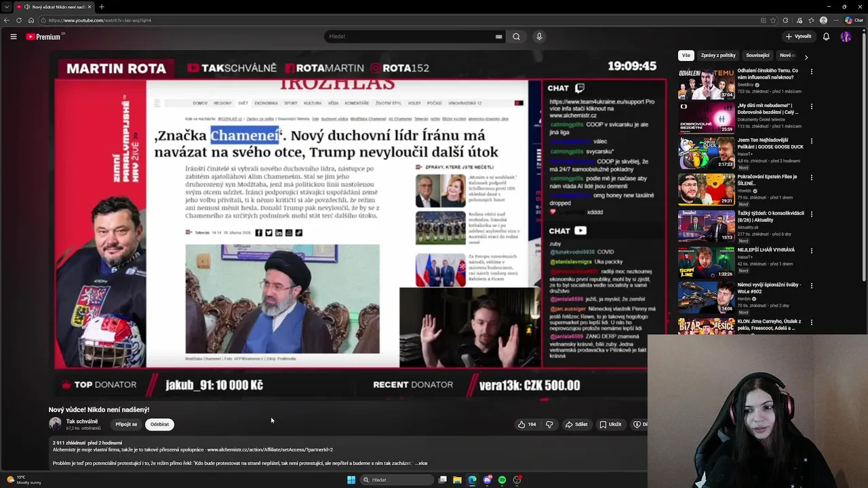Add page to favorites star icon
This screenshot has width=868, height=488.
click(x=774, y=20)
